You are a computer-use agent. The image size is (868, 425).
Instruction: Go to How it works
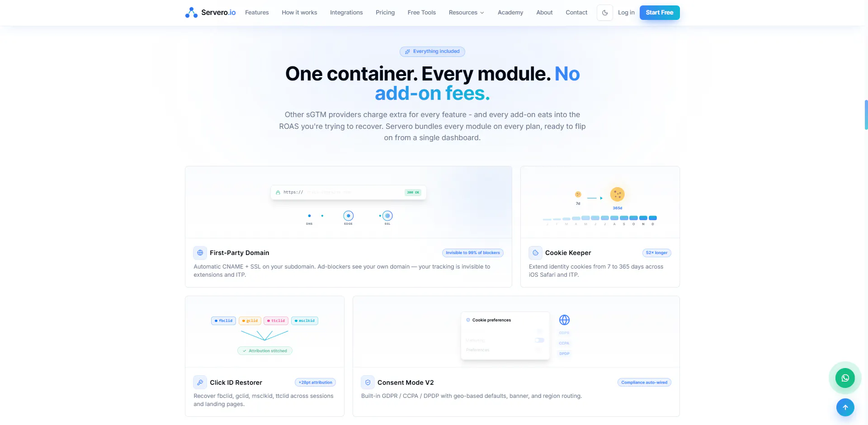click(299, 13)
